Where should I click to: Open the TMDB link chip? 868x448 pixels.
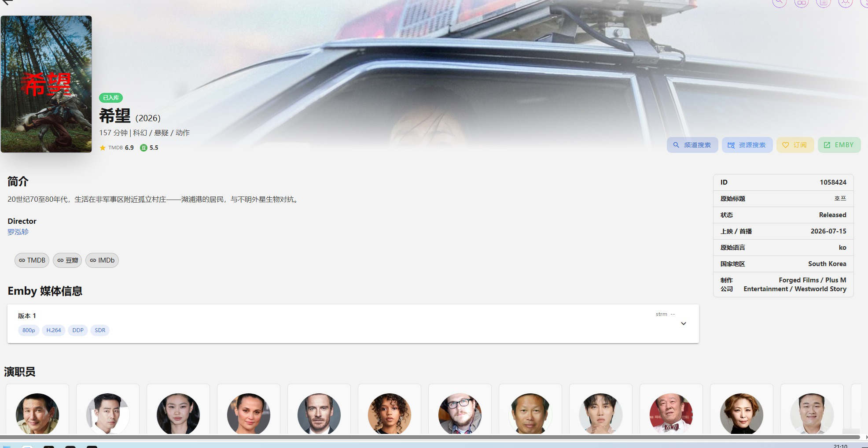[x=32, y=260]
